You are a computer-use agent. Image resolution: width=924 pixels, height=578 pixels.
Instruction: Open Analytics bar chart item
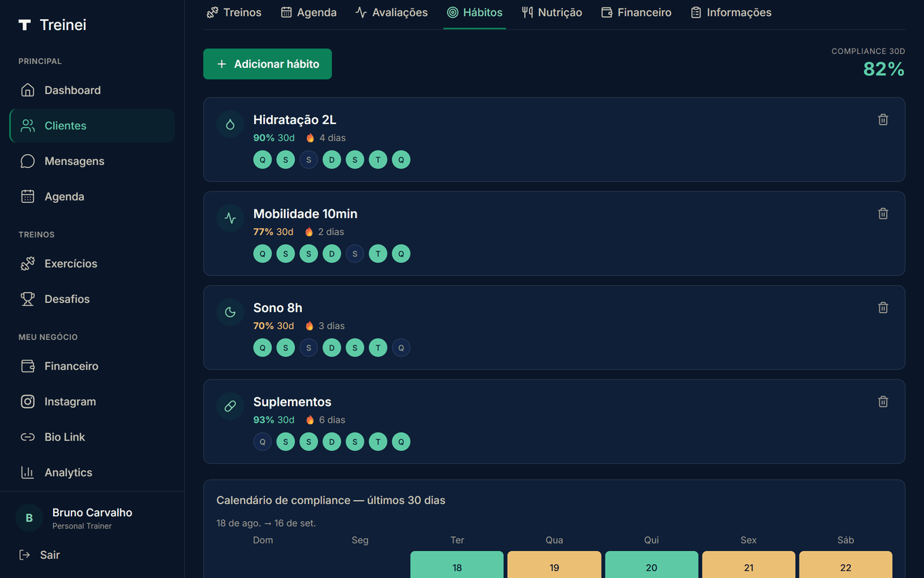point(92,472)
